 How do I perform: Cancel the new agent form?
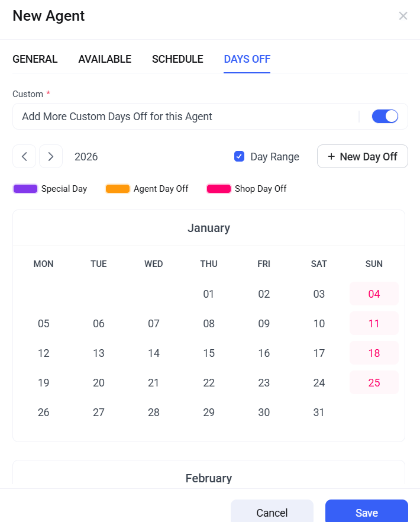tap(272, 513)
